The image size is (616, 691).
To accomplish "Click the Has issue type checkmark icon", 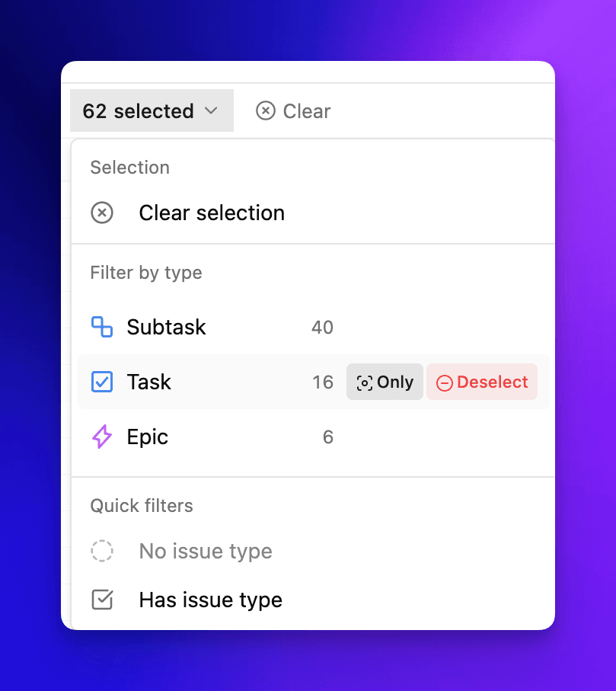I will point(102,600).
